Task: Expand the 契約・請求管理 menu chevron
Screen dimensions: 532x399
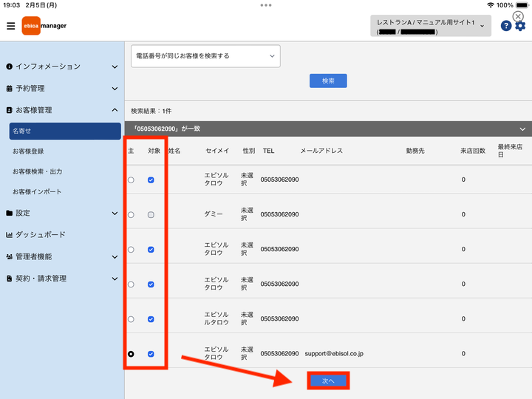Action: (115, 279)
